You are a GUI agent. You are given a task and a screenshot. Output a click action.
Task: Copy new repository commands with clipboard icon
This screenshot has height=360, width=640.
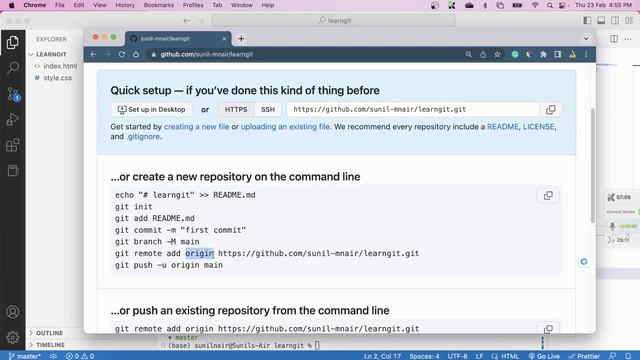(x=548, y=196)
